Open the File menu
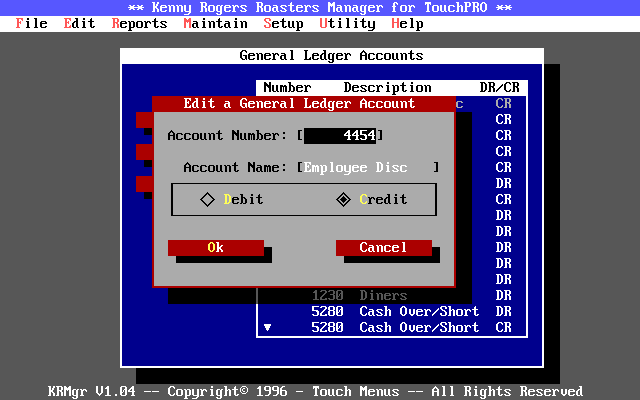Screen dimensions: 640x400 coord(31,24)
